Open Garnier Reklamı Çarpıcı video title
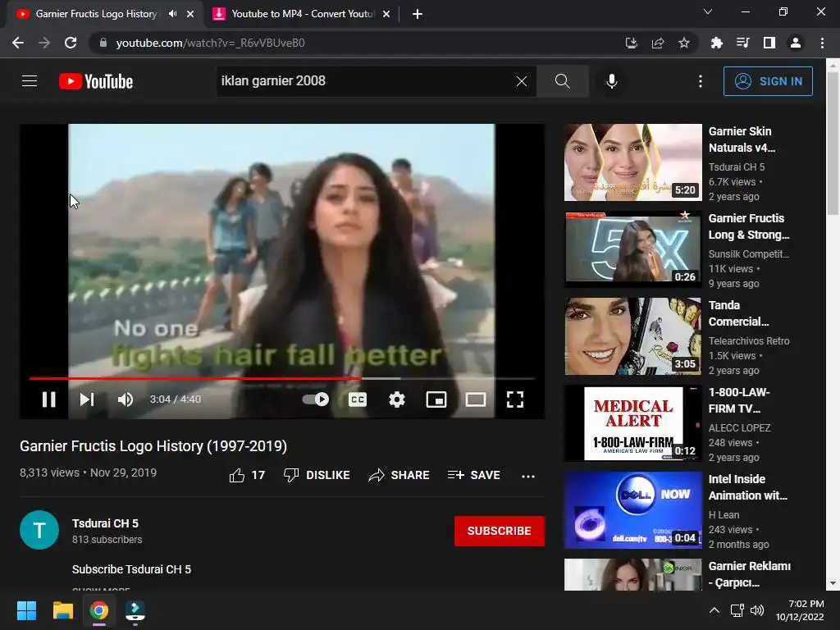This screenshot has width=840, height=630. pos(750,573)
